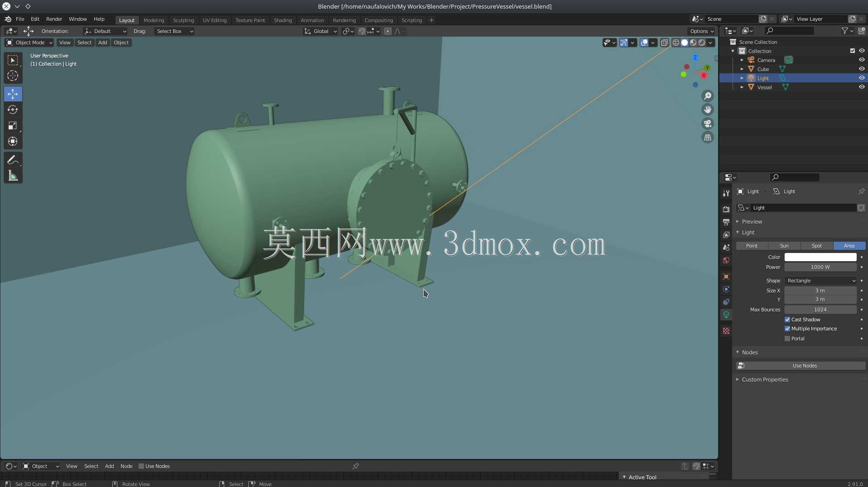Switch to material preview shading

[693, 43]
